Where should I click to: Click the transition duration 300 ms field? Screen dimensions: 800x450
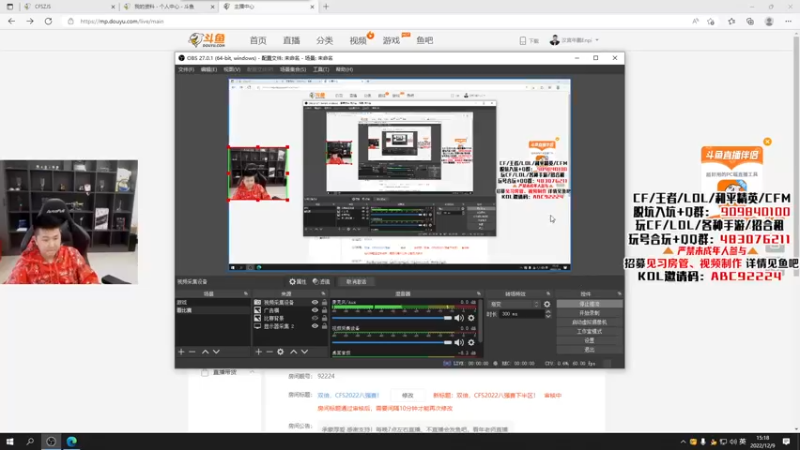521,314
